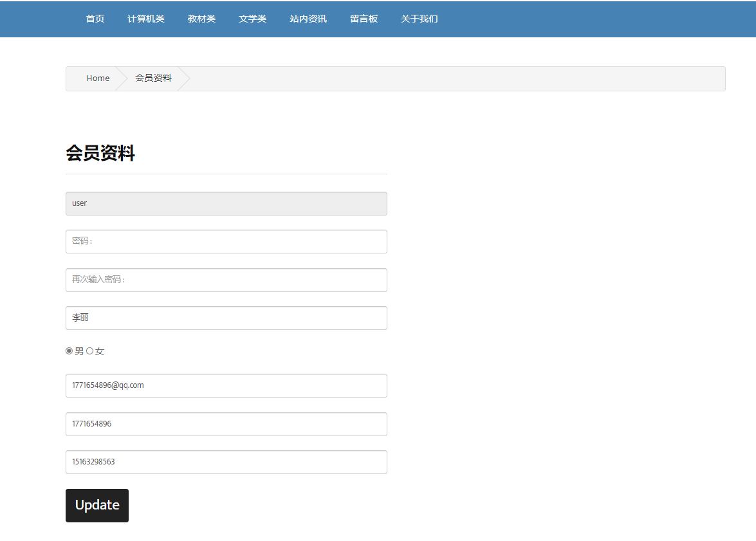Screen dimensions: 756x541
Task: Open the 教材类 category menu
Action: pyautogui.click(x=201, y=19)
